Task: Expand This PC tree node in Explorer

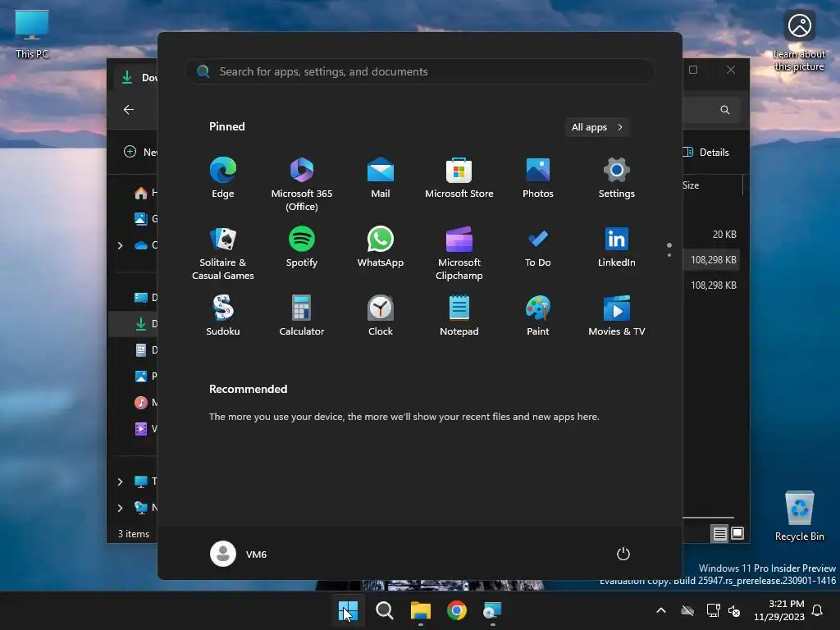Action: point(120,482)
